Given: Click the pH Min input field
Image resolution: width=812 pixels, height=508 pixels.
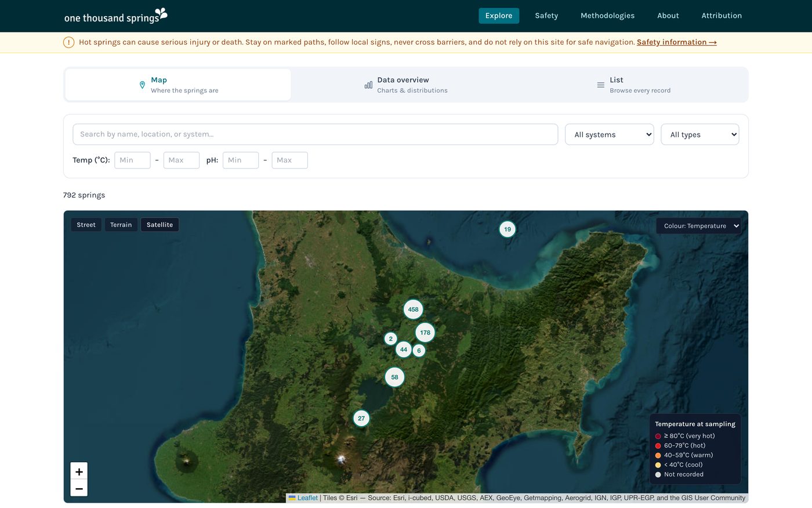Looking at the screenshot, I should [241, 160].
